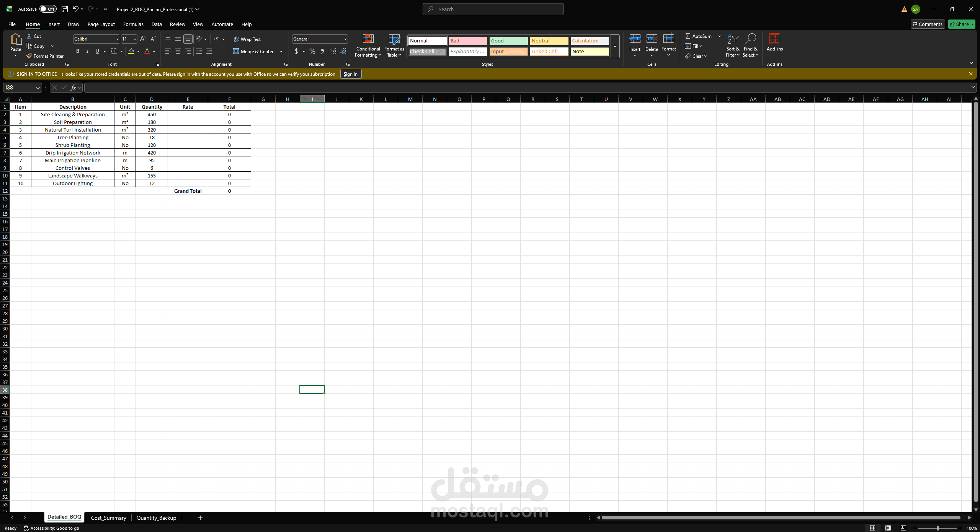Image resolution: width=980 pixels, height=532 pixels.
Task: Expand the number format dropdown
Action: (x=345, y=39)
